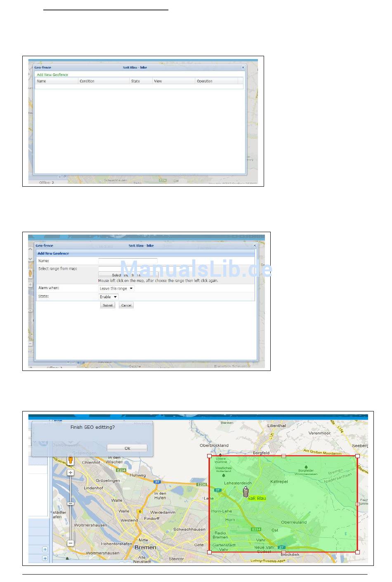The width and height of the screenshot is (392, 582).
Task: Expand the lower plus item in the left panel
Action: 45,558
